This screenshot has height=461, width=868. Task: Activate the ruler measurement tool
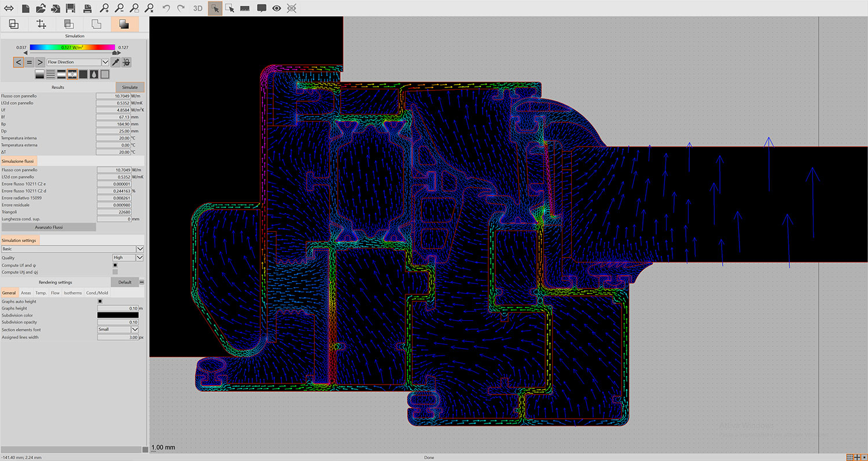tap(245, 8)
